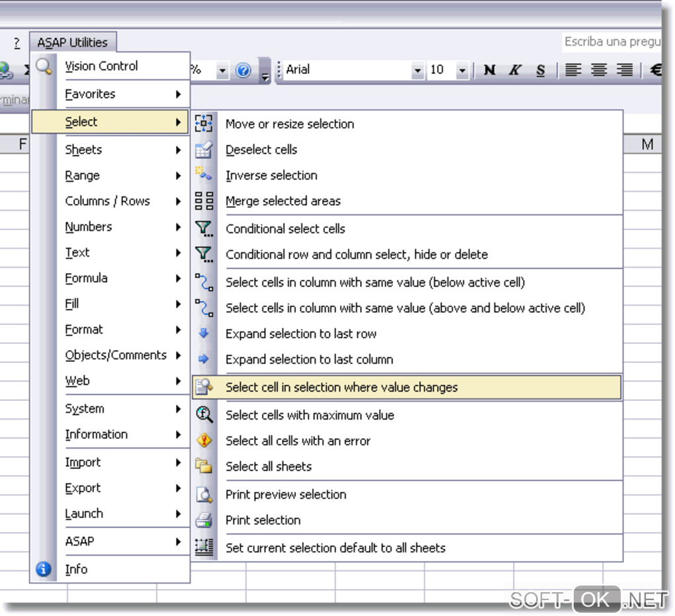Click the Inverse selection icon
Screen dimensions: 675x616
tap(204, 174)
